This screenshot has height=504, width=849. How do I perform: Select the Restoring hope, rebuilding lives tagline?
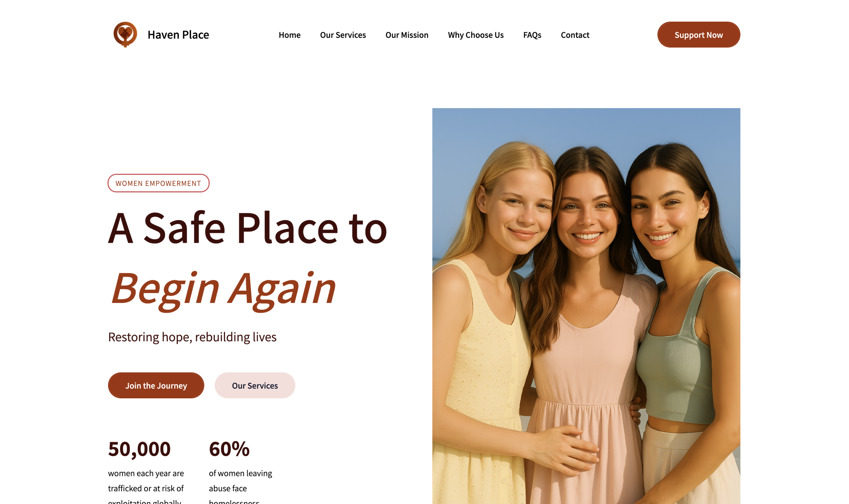tap(192, 337)
